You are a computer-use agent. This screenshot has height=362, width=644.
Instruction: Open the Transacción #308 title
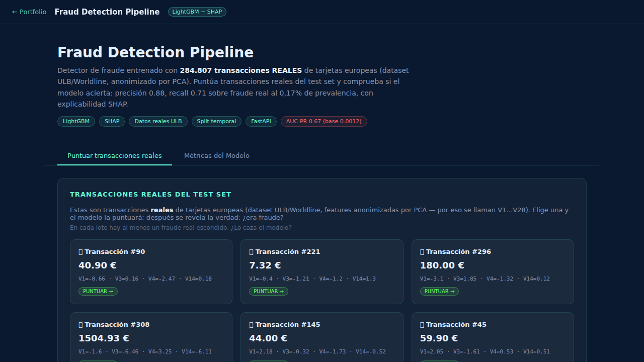point(117,325)
